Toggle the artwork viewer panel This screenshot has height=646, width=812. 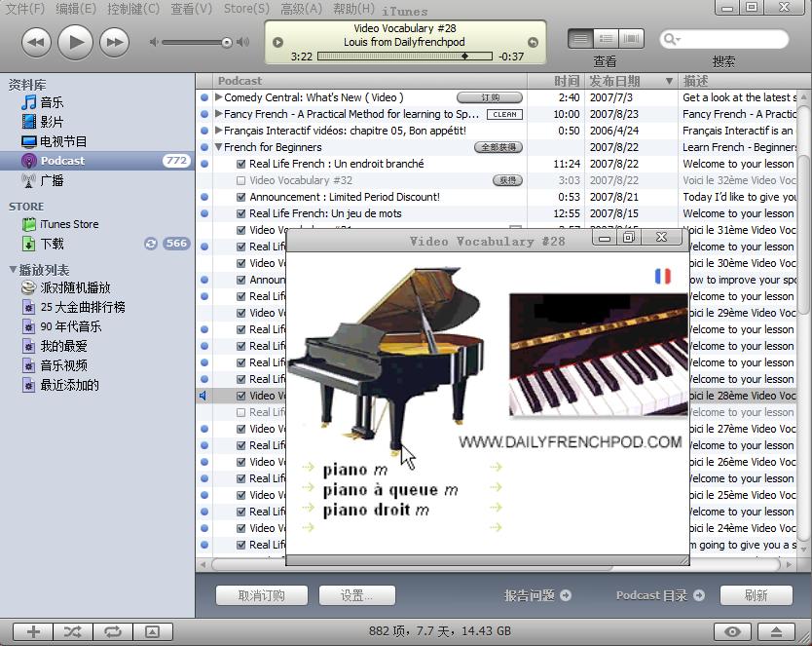152,631
